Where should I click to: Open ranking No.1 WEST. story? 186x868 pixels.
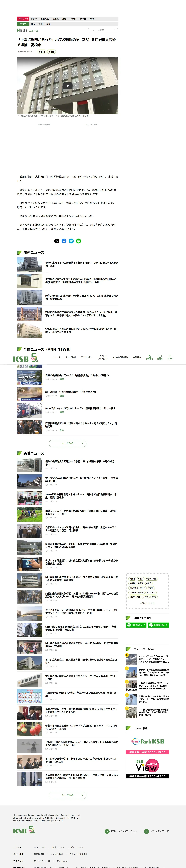pos(147,659)
